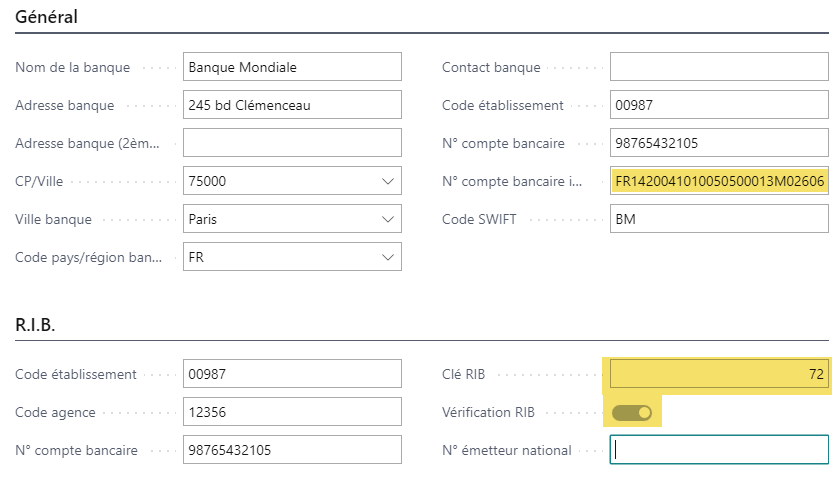838x477 pixels.
Task: Click the Nom de la banque field
Action: (x=292, y=67)
